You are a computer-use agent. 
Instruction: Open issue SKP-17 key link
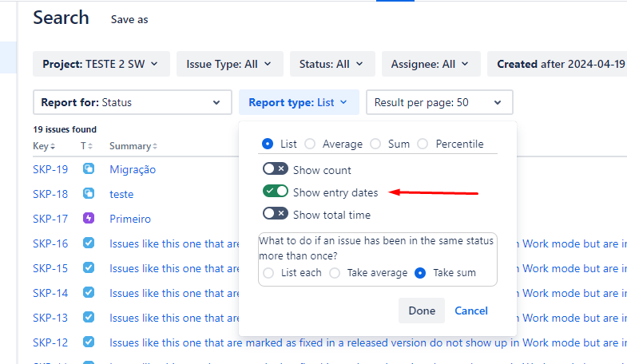(50, 219)
